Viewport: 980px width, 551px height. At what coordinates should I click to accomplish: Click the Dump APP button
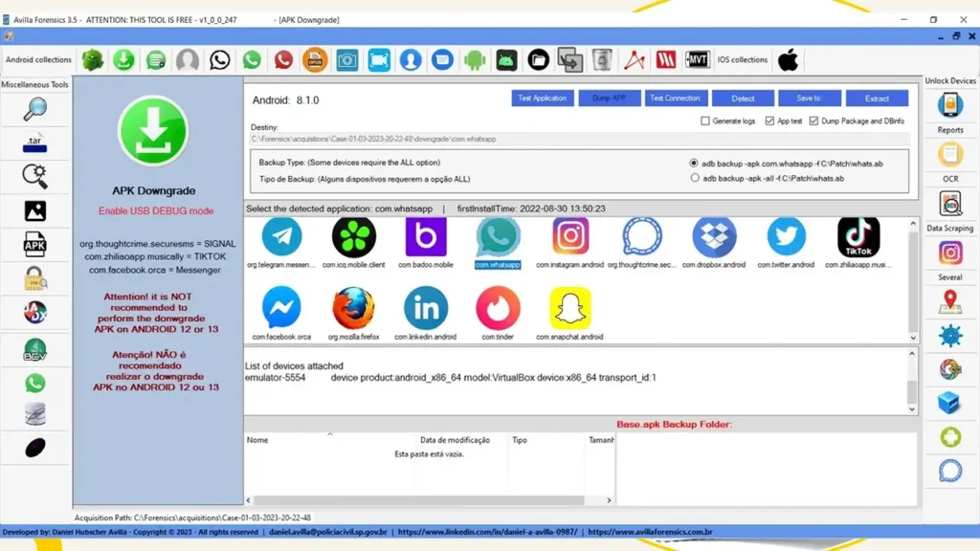pyautogui.click(x=610, y=97)
